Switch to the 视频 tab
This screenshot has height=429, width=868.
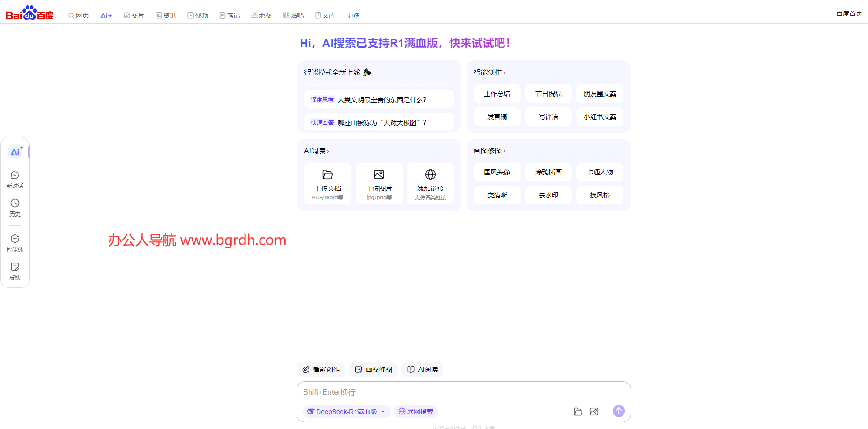point(198,15)
